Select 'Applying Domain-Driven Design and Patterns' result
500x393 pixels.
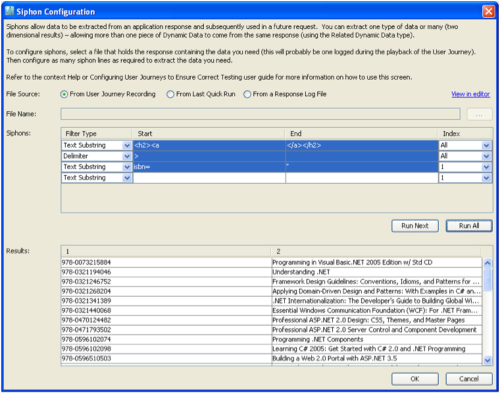[377, 291]
